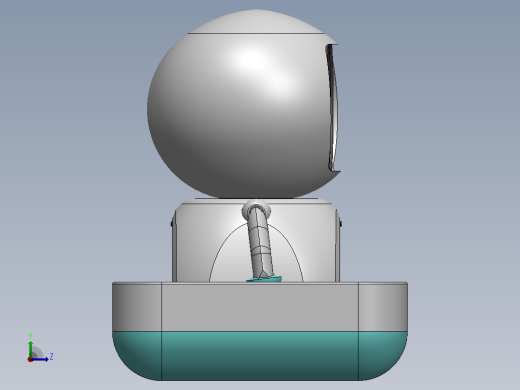The width and height of the screenshot is (520, 390).
Task: Select the gray upper band of the base
Action: pyautogui.click(x=260, y=307)
